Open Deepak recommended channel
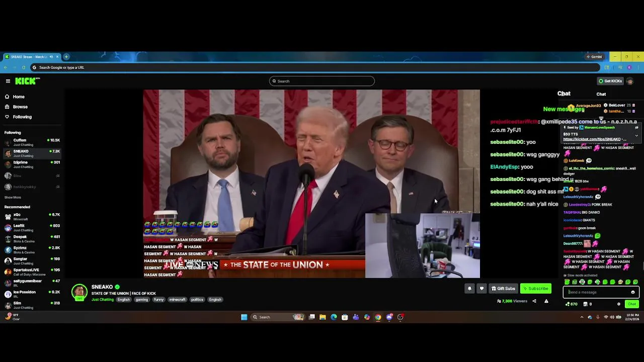 tap(32, 239)
